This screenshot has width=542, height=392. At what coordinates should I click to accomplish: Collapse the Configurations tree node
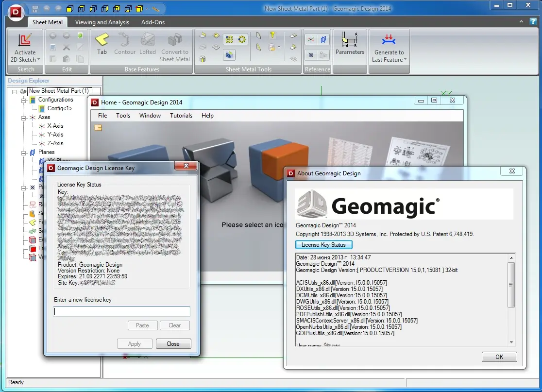(x=23, y=100)
